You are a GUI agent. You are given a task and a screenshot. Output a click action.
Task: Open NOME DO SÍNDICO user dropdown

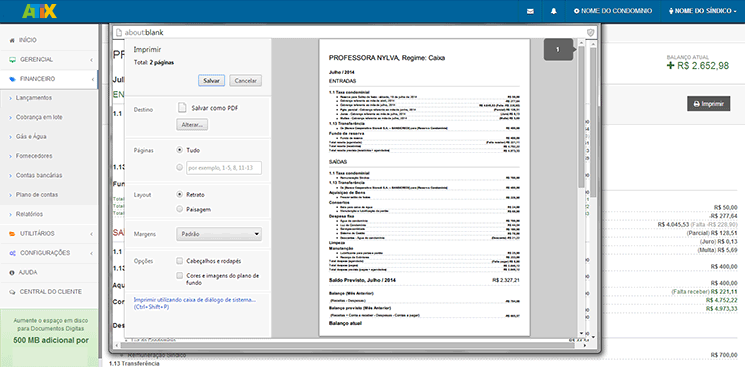(x=703, y=11)
